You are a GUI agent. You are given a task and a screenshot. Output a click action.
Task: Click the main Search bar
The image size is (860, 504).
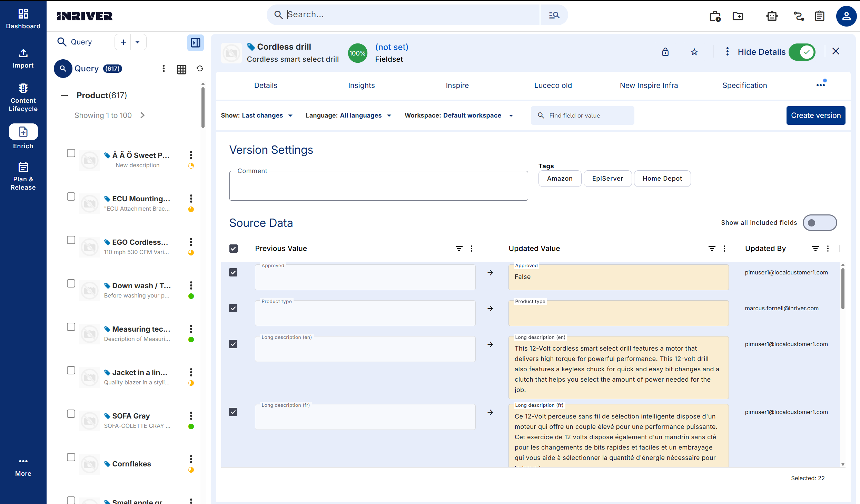pyautogui.click(x=403, y=15)
